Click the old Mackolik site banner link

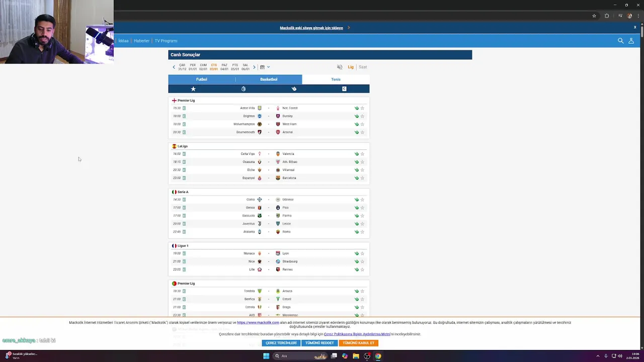click(x=311, y=28)
